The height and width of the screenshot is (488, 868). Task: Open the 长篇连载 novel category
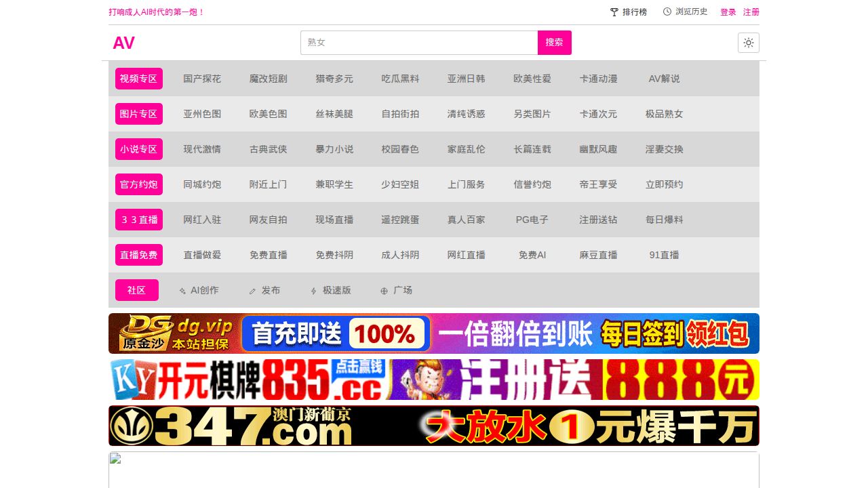(532, 149)
